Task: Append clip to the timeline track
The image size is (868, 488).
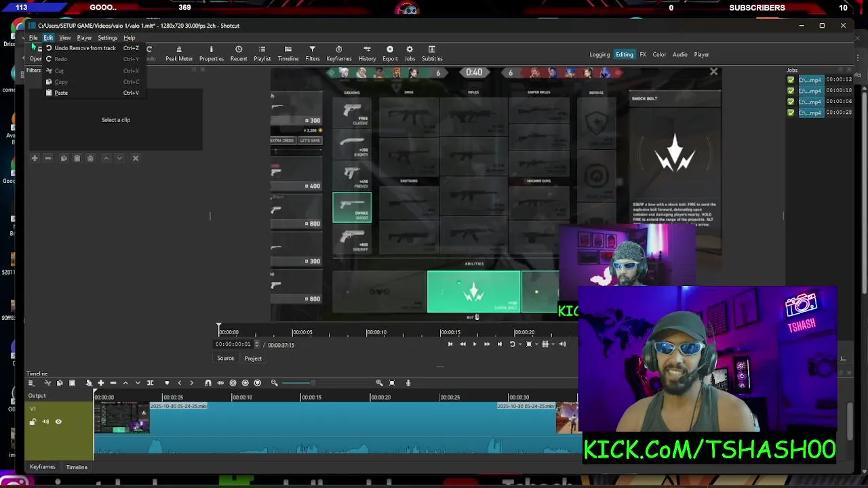Action: click(101, 383)
